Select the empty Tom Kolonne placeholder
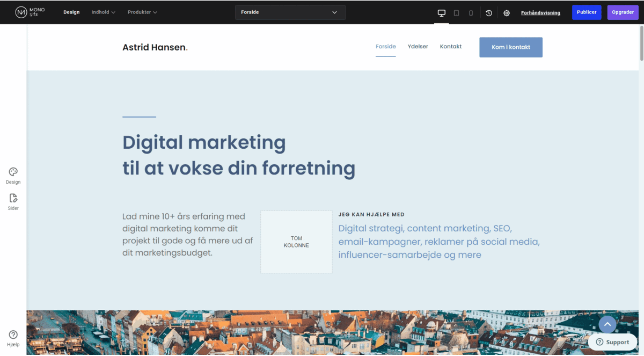 [x=296, y=242]
